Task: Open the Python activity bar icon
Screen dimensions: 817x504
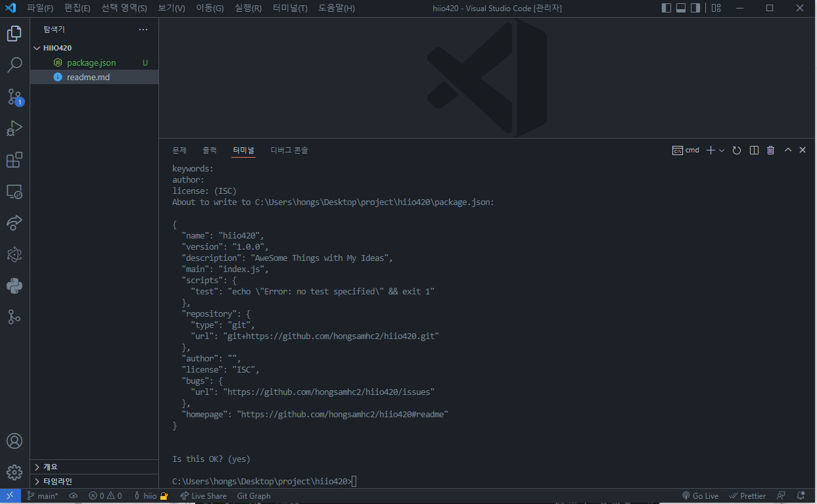Action: (14, 286)
